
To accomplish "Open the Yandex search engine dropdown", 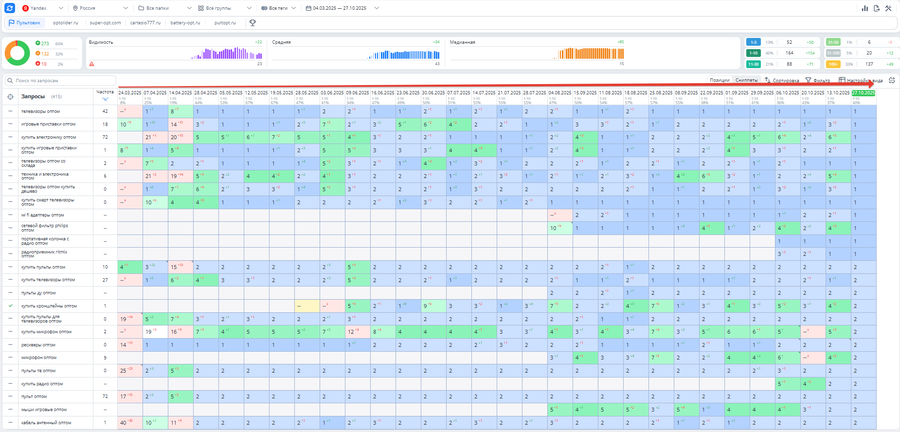I will (x=45, y=7).
